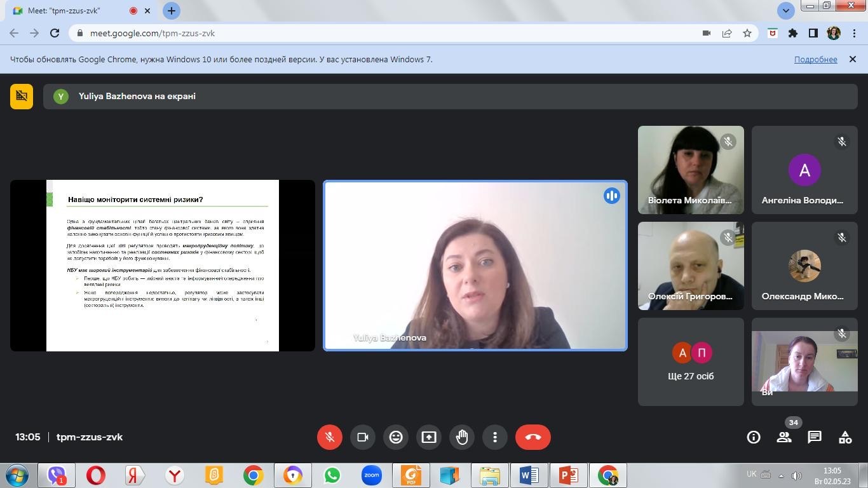Go forward in Chrome navigation
This screenshot has width=868, height=488.
pyautogui.click(x=34, y=33)
